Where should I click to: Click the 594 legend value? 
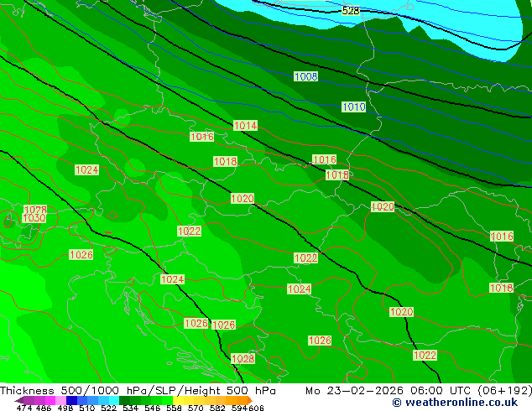[x=239, y=408]
